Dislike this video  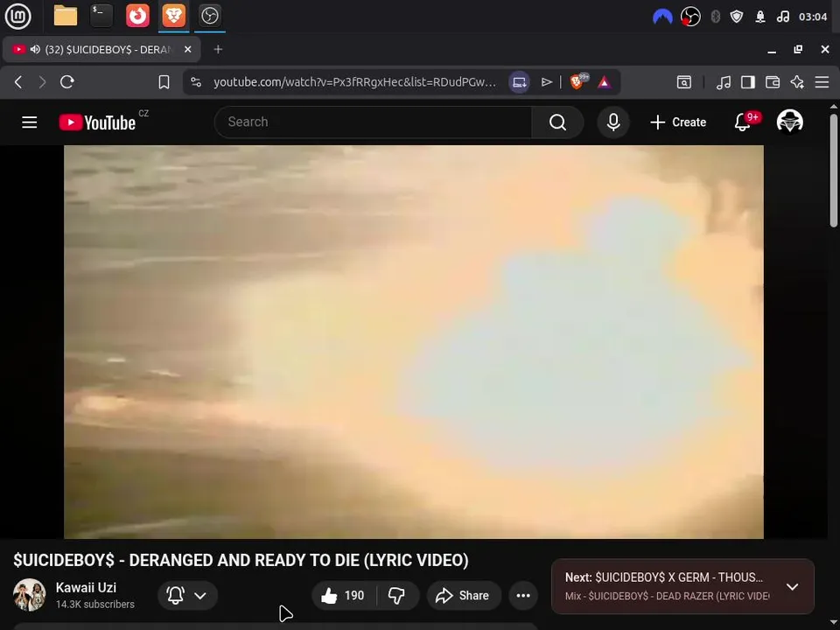(397, 595)
